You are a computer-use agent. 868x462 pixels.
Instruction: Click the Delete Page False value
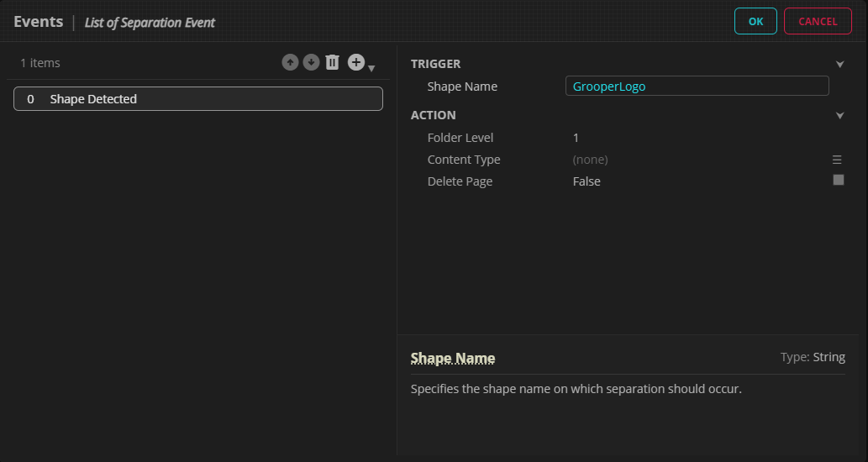587,181
